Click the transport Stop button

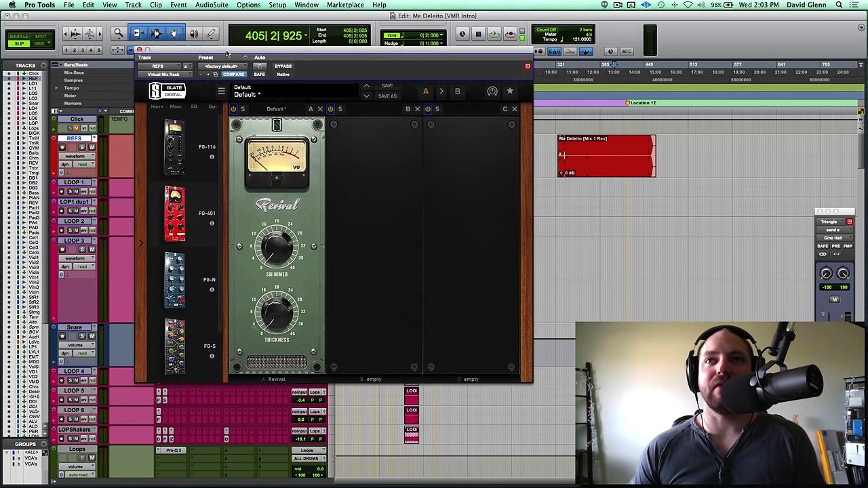tap(478, 35)
